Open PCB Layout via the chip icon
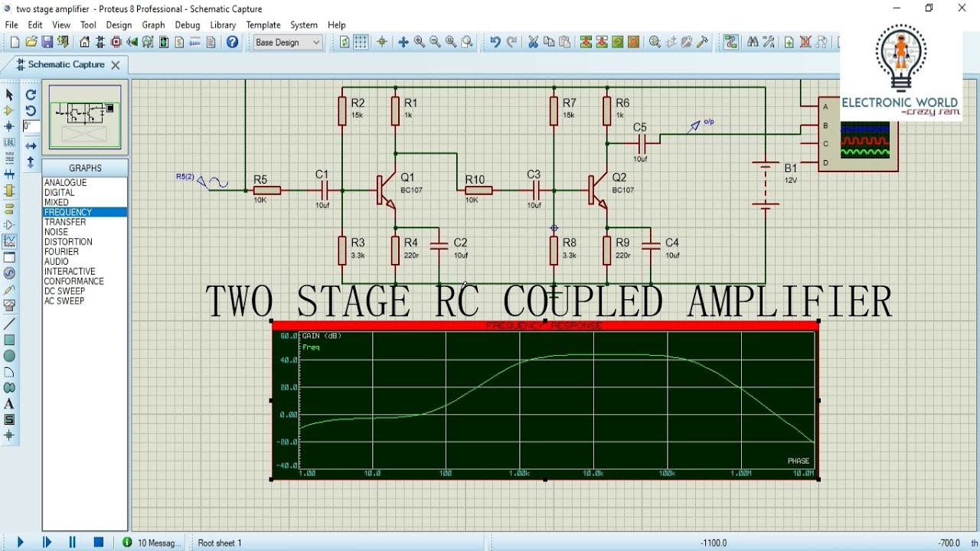The width and height of the screenshot is (980, 551). point(116,42)
